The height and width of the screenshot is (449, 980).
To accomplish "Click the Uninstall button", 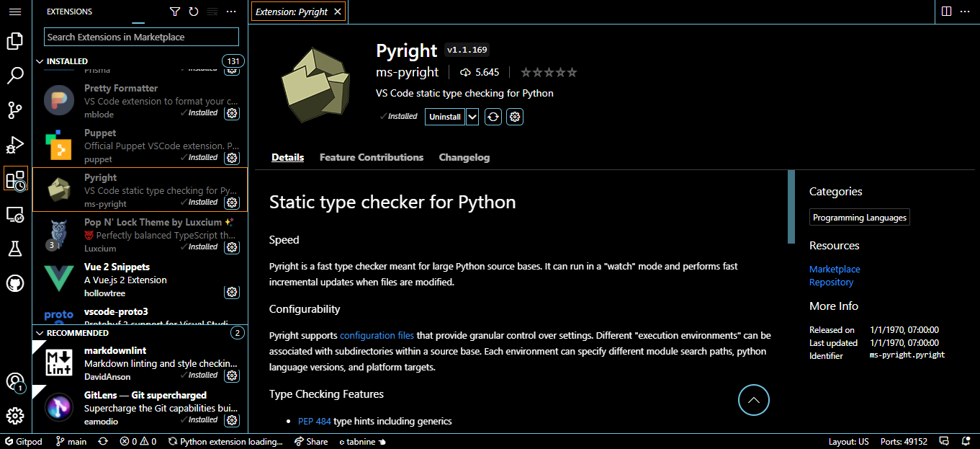I will (x=445, y=117).
